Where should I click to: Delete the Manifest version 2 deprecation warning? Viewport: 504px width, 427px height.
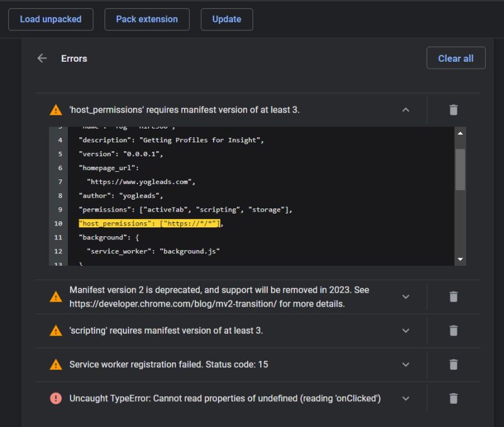tap(453, 296)
